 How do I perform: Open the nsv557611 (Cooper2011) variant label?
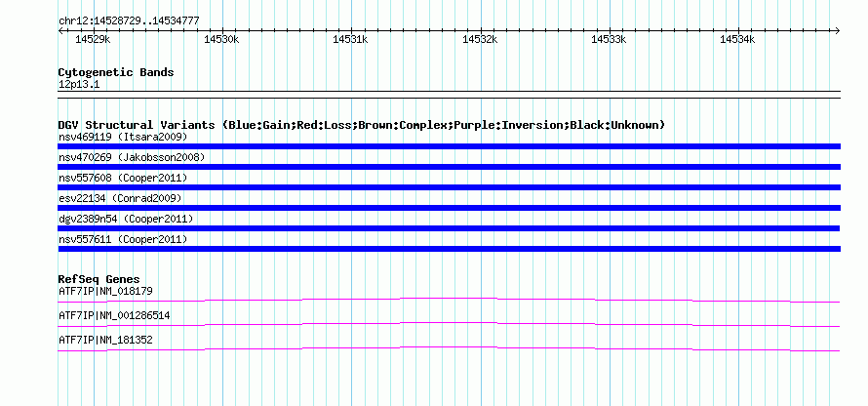pos(123,239)
